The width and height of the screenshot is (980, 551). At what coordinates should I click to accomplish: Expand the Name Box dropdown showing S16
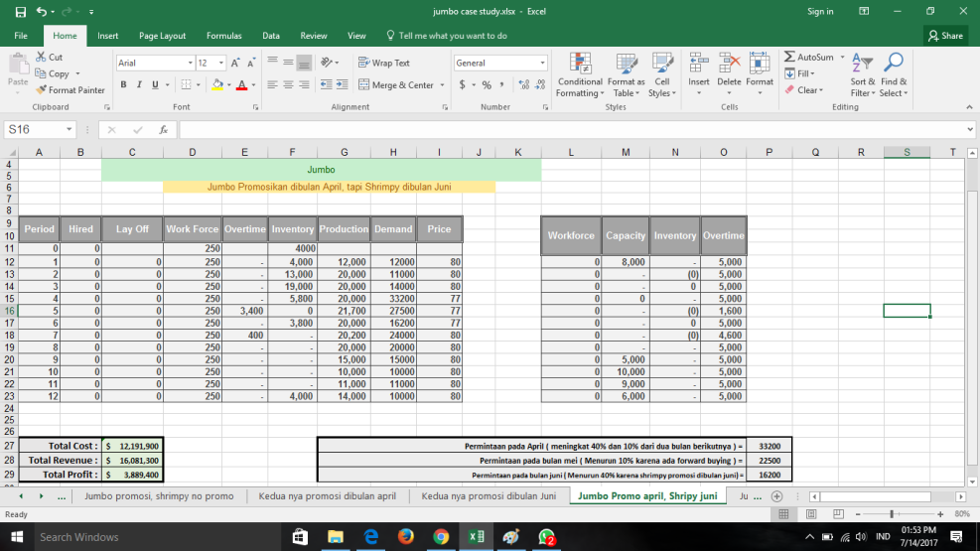pyautogui.click(x=70, y=130)
